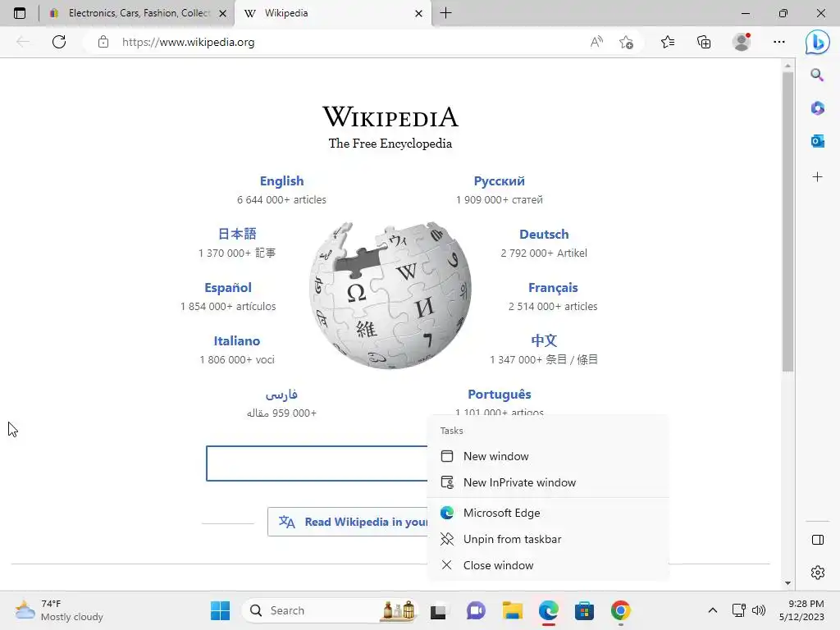This screenshot has width=840, height=630.
Task: Open the volume tray icon
Action: point(759,610)
